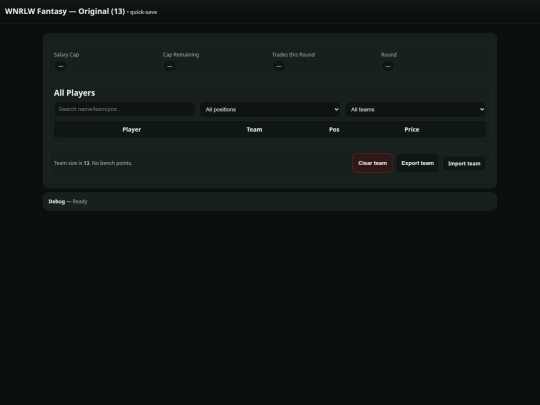Click the Salary Cap value pill
The height and width of the screenshot is (405, 540).
pos(61,66)
